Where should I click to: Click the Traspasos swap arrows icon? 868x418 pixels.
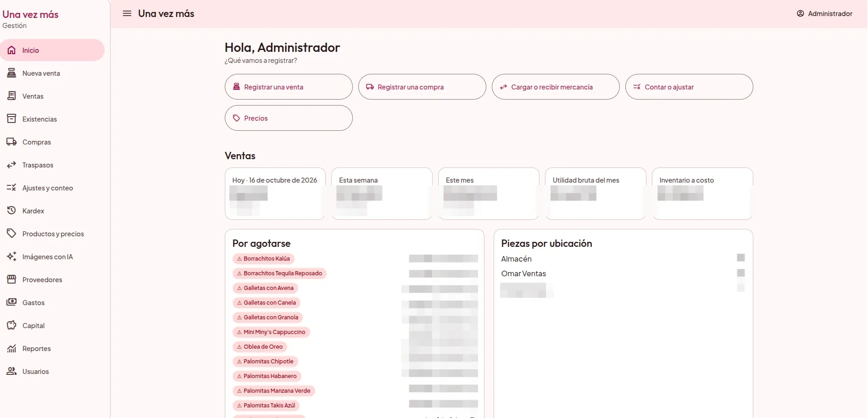click(x=11, y=165)
